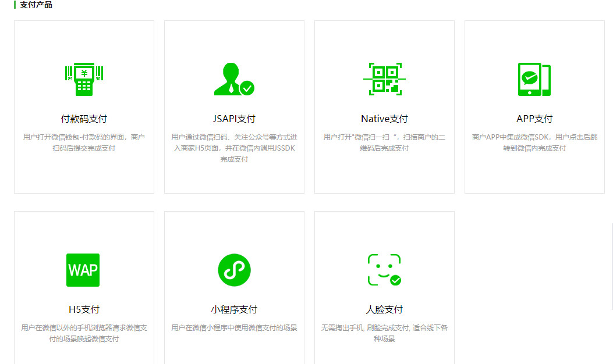Click description '无需掏出手机, 刷脸完成支付'
Screen dimensions: 613x364
[x=384, y=333]
